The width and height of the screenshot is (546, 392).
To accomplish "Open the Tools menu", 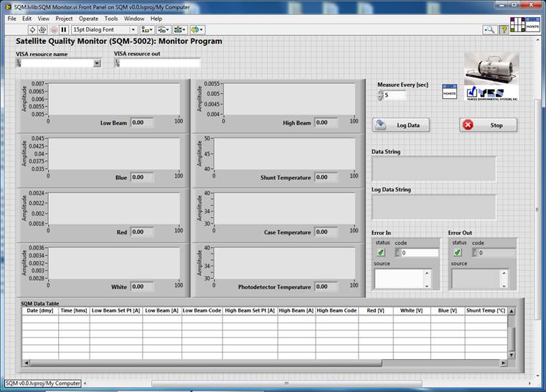I will tap(111, 18).
